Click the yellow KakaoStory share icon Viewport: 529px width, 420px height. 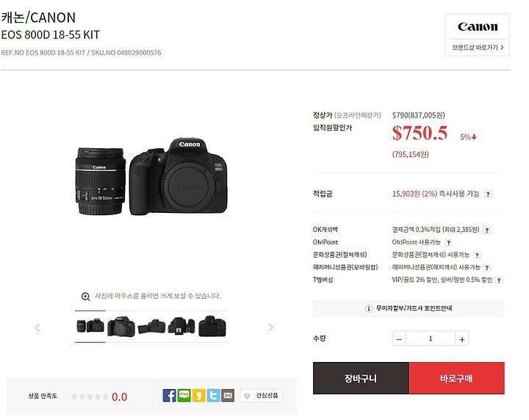point(198,395)
